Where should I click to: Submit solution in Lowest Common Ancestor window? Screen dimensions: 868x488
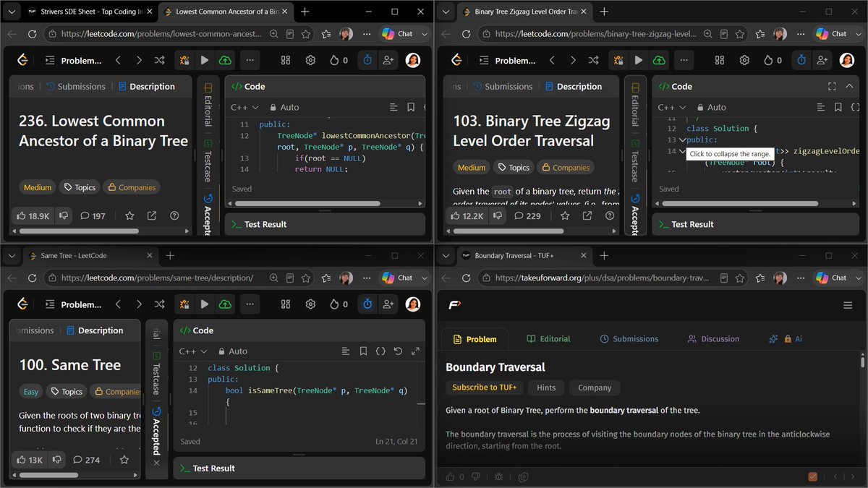[x=225, y=61]
